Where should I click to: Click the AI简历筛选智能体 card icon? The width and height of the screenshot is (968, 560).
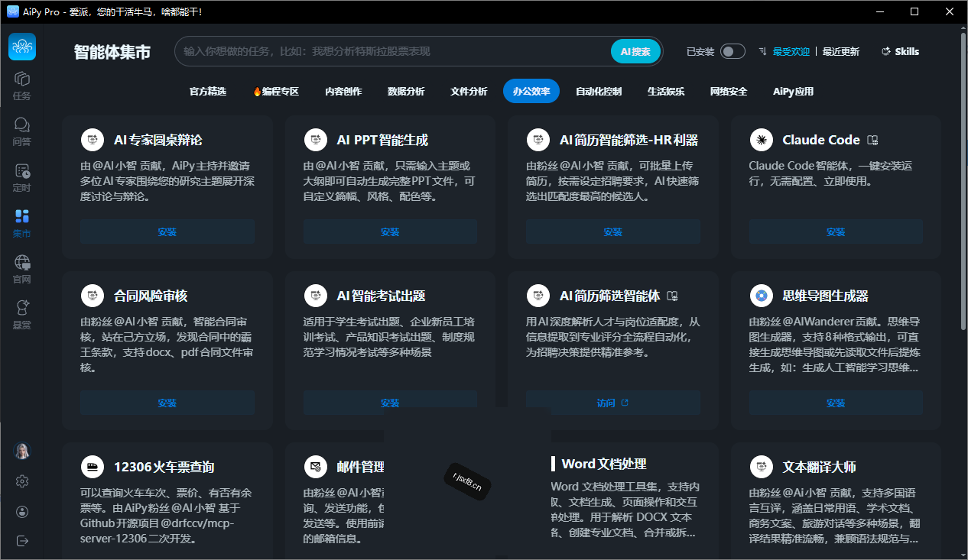tap(538, 296)
